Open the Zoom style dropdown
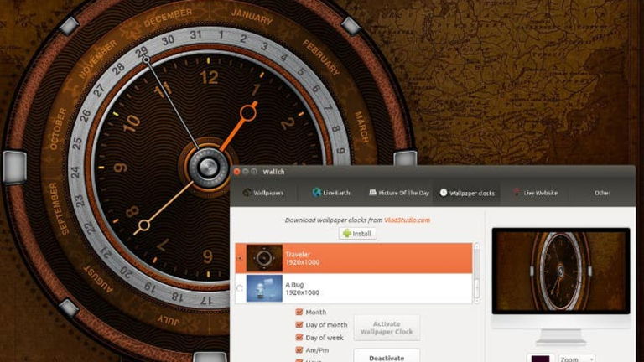 coord(578,358)
